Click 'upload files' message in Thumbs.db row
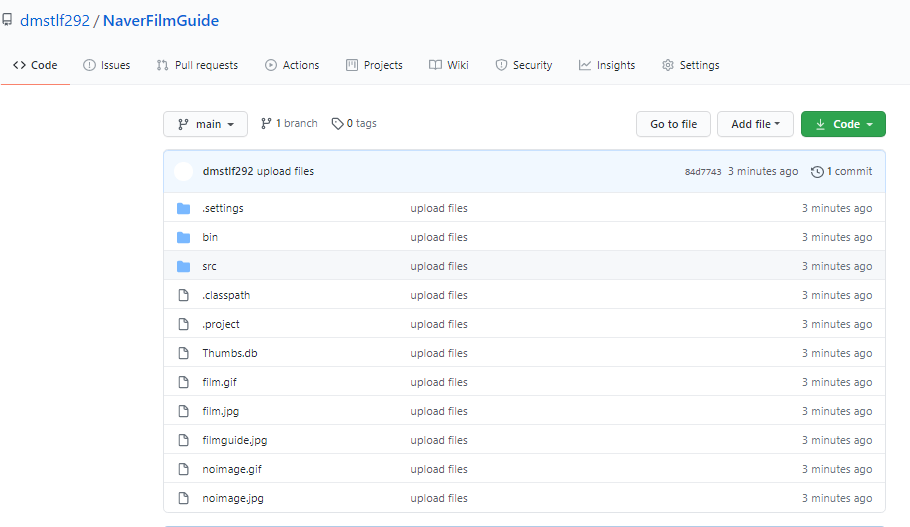 tap(439, 353)
